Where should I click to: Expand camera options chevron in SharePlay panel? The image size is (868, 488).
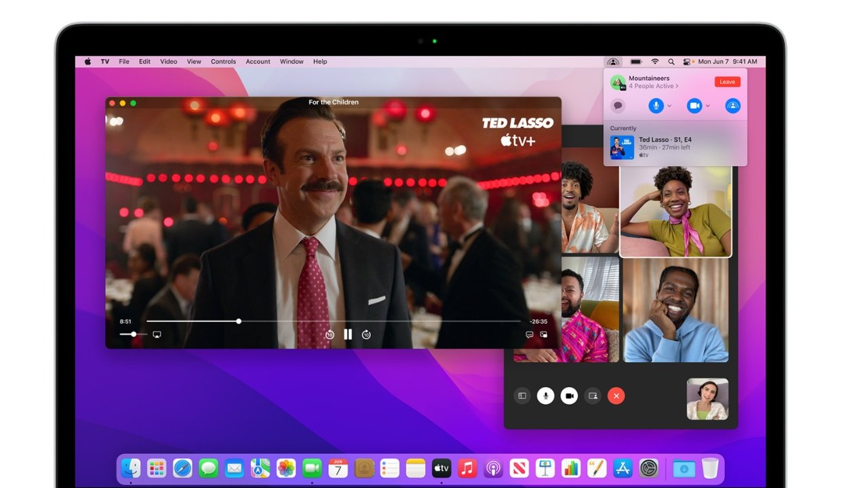(x=707, y=106)
